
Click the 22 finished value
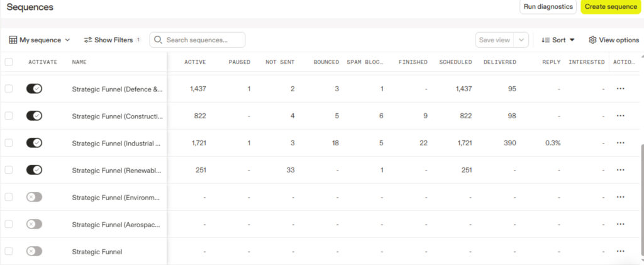click(423, 143)
